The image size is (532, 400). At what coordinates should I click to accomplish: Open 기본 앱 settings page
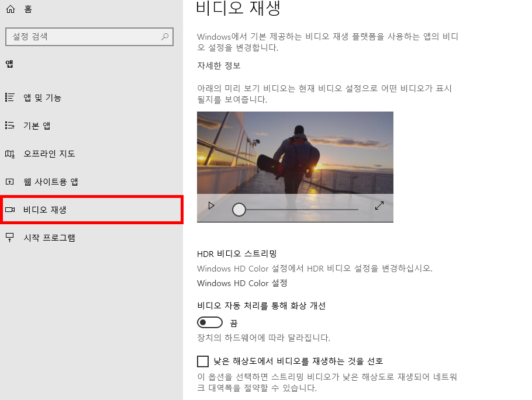click(92, 126)
